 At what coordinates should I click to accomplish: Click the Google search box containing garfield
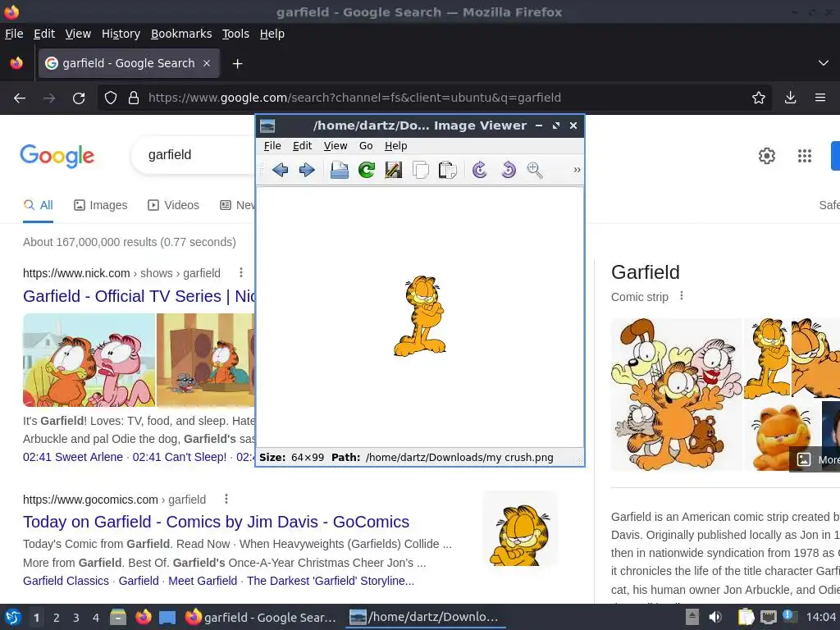point(193,155)
